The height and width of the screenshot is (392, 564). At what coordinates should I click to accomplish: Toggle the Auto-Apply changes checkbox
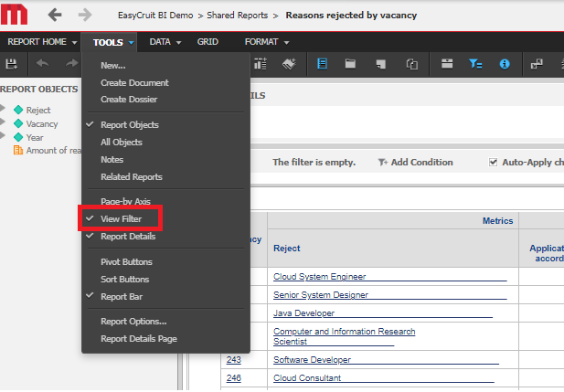(x=493, y=163)
